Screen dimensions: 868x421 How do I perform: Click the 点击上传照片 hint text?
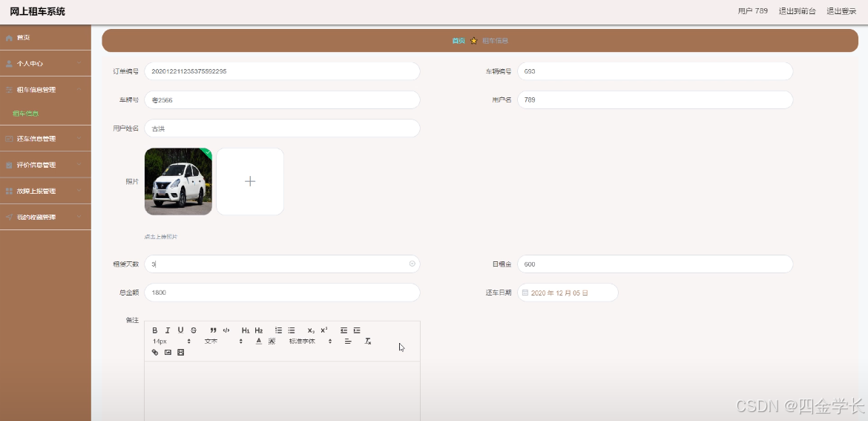pyautogui.click(x=161, y=237)
